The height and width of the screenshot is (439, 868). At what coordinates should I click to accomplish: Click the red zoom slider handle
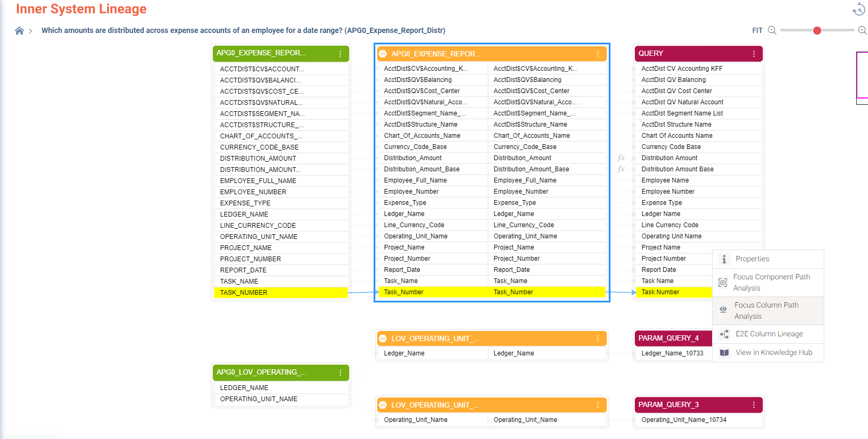[817, 31]
